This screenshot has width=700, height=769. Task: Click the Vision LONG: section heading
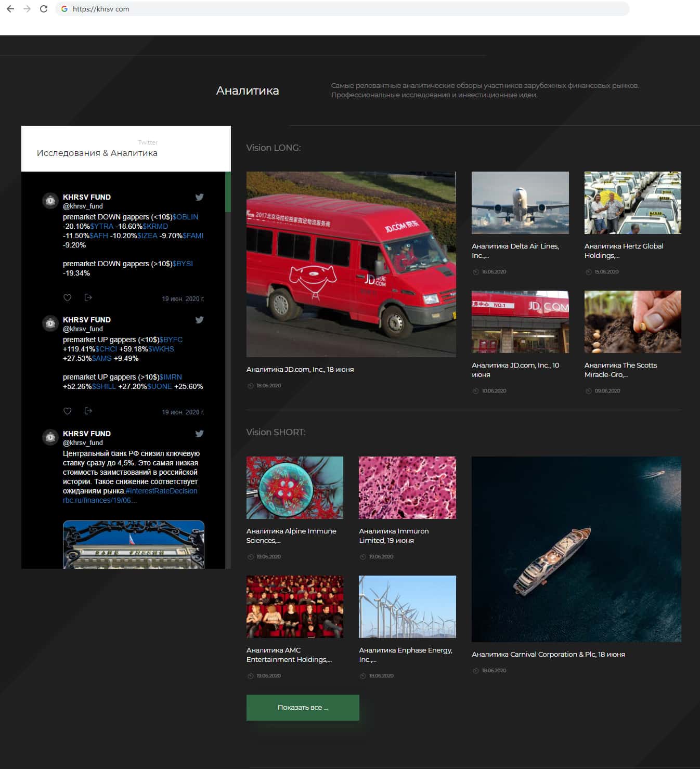[x=274, y=148]
